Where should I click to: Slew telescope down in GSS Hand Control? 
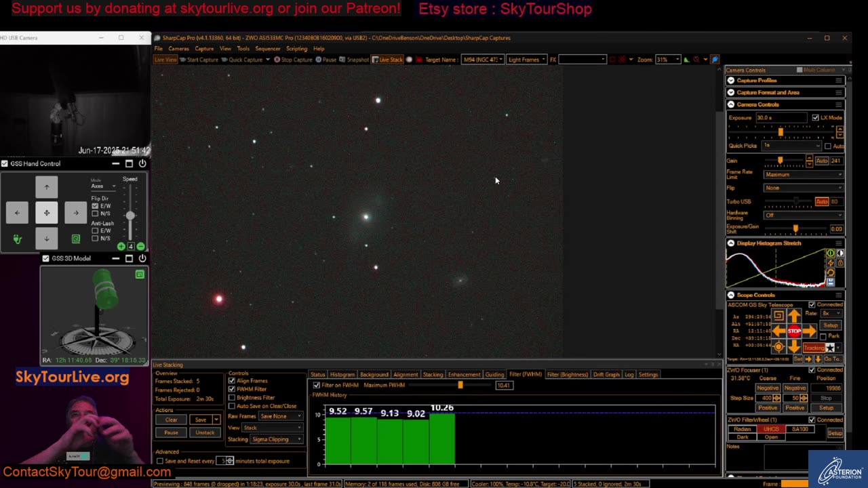(x=46, y=239)
